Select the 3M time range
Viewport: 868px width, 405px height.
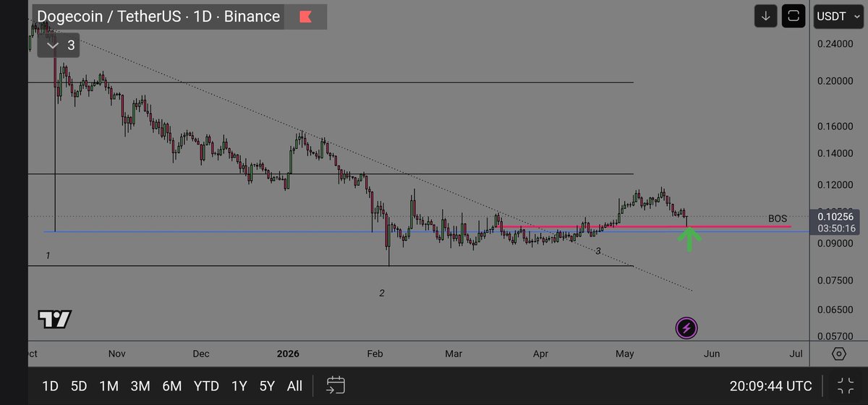[x=140, y=385]
